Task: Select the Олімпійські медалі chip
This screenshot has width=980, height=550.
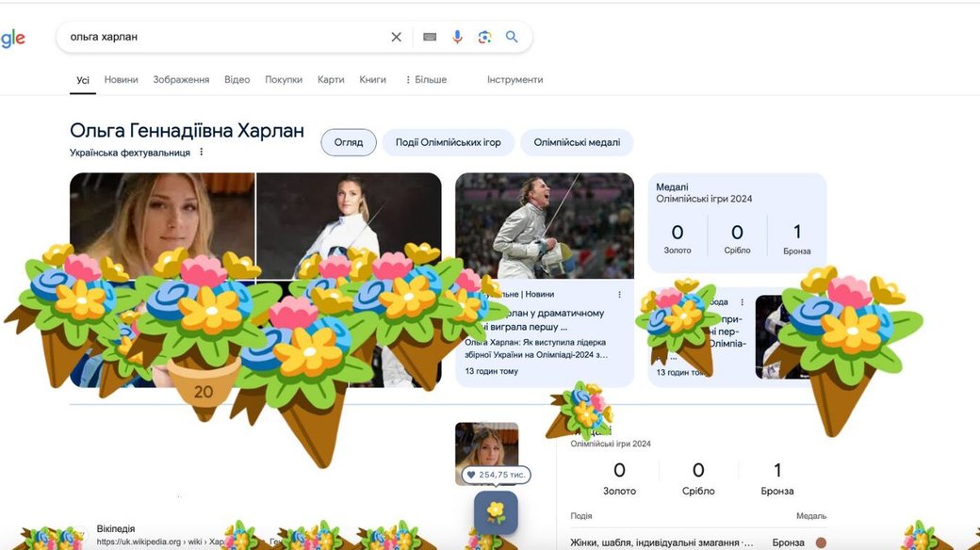Action: 577,142
